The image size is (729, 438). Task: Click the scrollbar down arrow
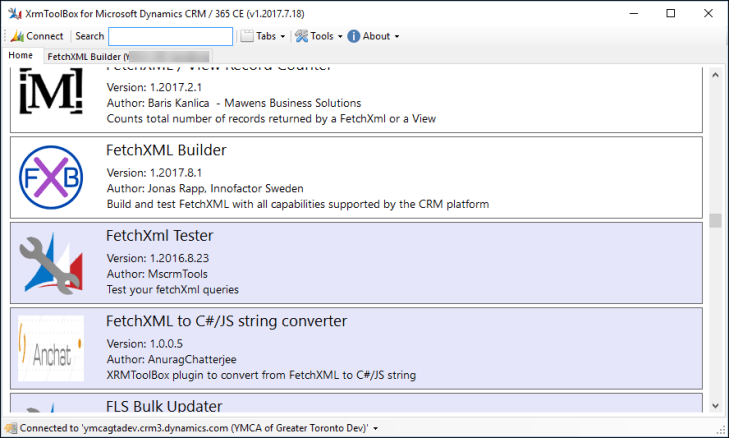tap(715, 406)
